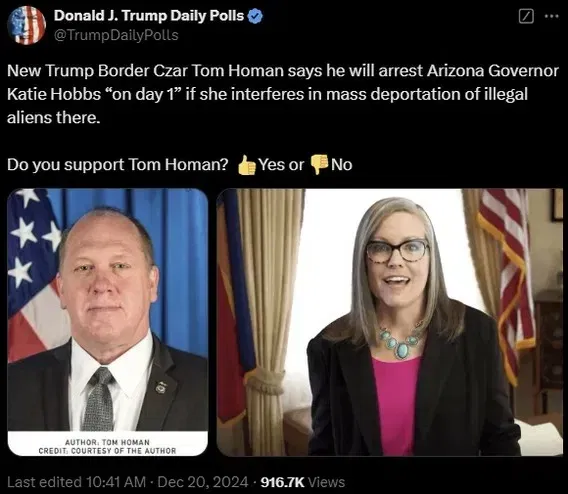Click the Dec 20, 2024 date

click(203, 482)
